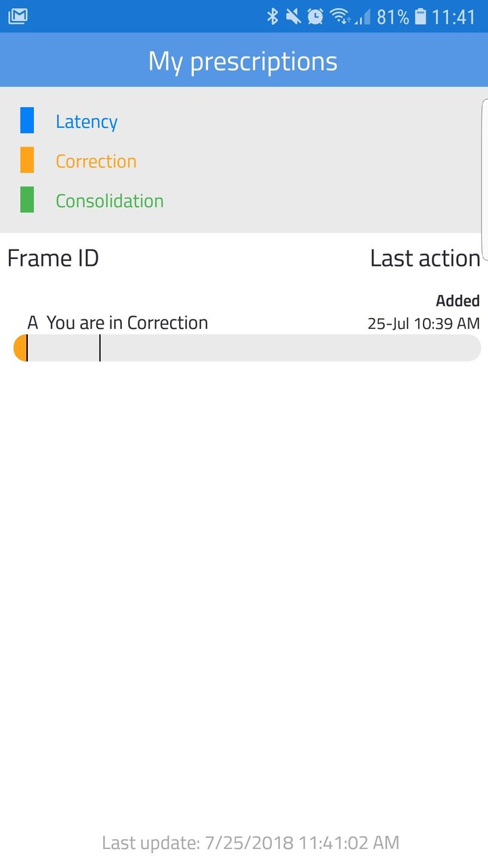
Task: Open the Last action sort options
Action: tap(425, 258)
